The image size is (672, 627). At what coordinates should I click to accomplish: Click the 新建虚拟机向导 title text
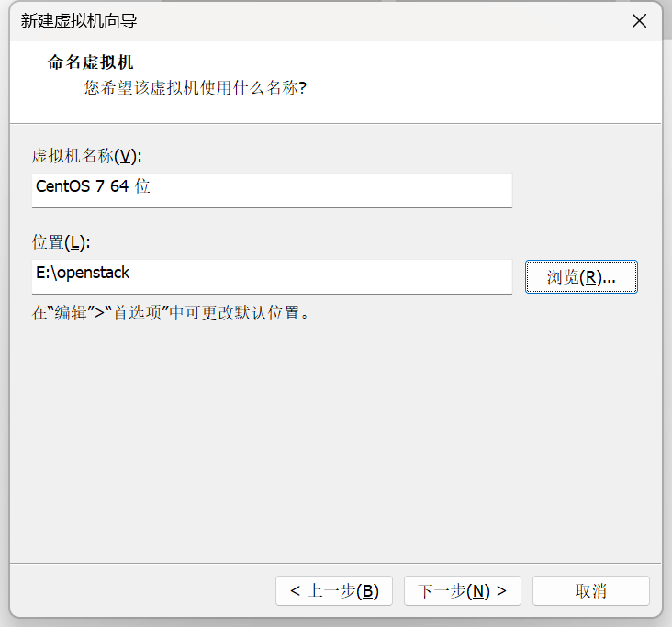pyautogui.click(x=79, y=20)
